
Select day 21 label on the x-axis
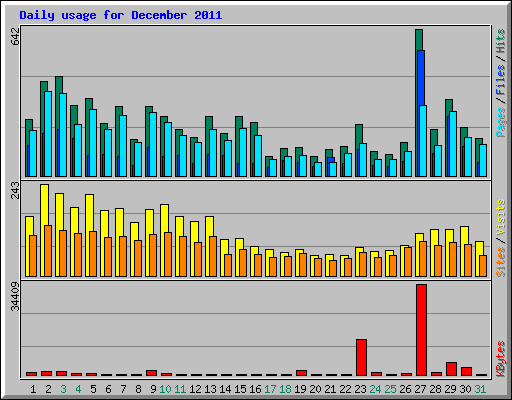pyautogui.click(x=330, y=389)
